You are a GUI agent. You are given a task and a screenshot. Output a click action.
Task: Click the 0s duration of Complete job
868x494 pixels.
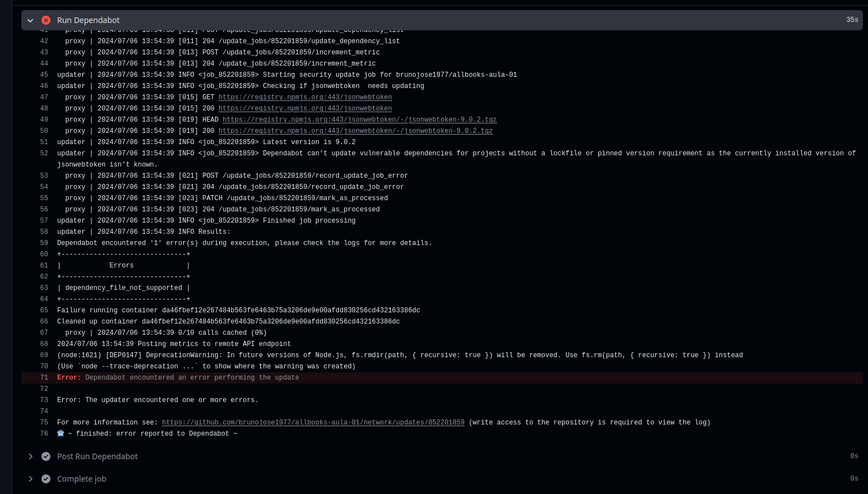(854, 478)
